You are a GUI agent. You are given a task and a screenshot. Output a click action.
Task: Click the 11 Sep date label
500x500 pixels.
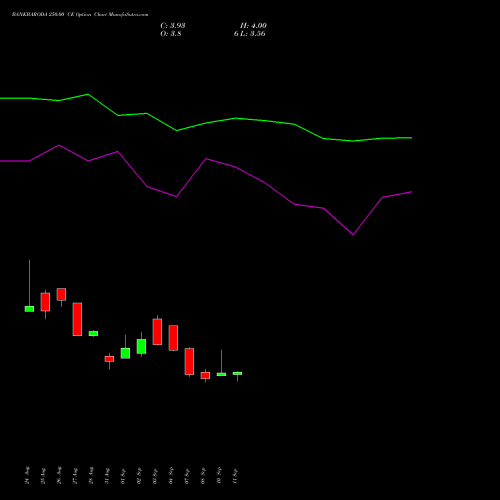pos(235,475)
